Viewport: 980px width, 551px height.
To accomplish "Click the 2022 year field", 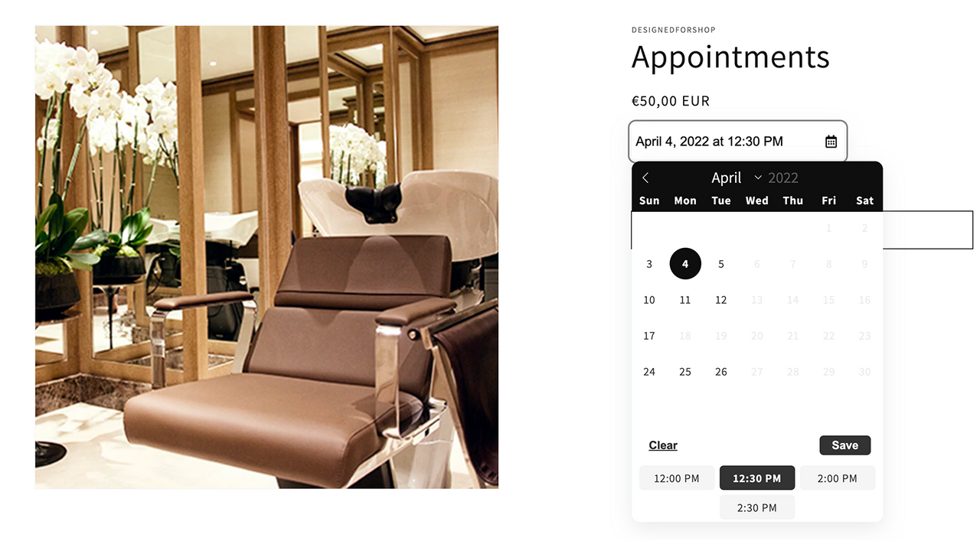I will (782, 178).
